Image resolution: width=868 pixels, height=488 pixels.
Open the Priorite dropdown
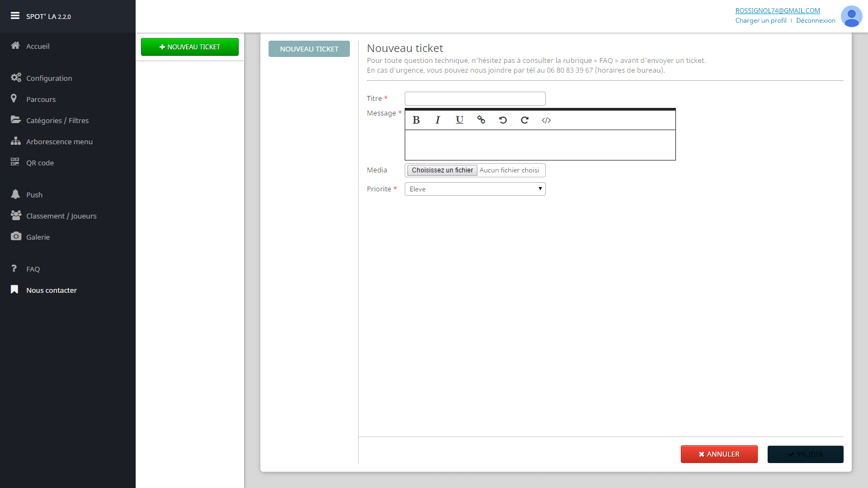[x=475, y=189]
